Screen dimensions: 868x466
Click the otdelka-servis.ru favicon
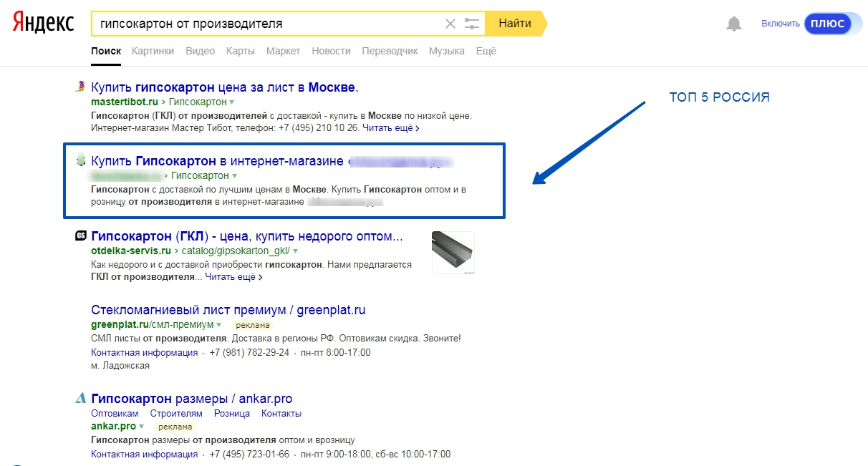pos(81,236)
